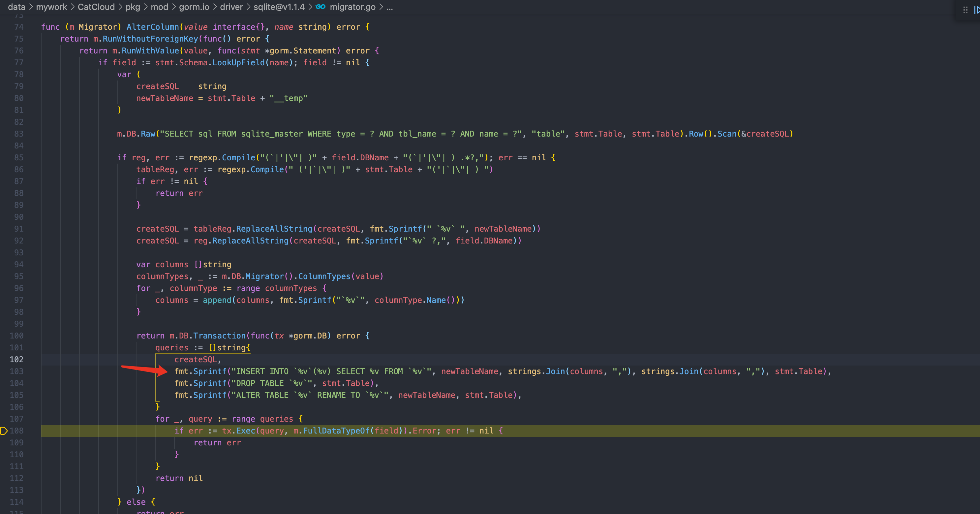Click the data breadcrumb item
Viewport: 980px width, 514px height.
(16, 7)
